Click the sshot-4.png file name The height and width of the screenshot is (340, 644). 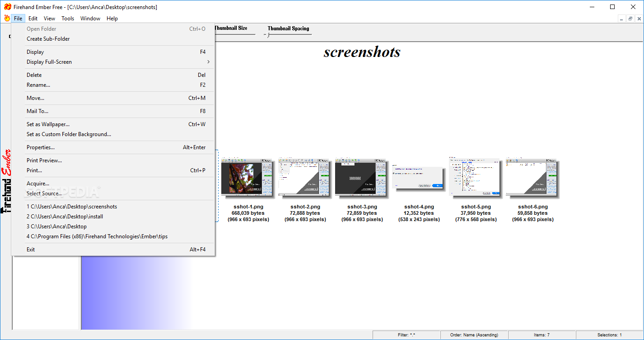(419, 207)
